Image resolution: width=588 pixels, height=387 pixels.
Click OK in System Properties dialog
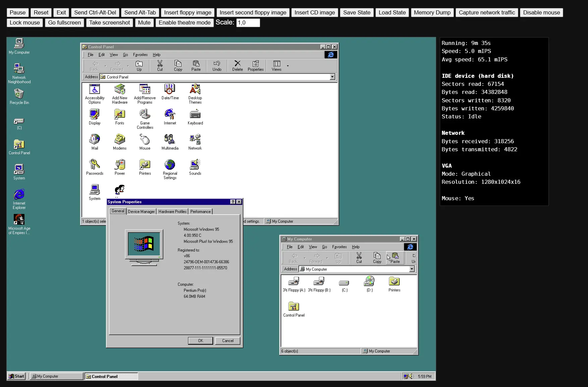(200, 341)
